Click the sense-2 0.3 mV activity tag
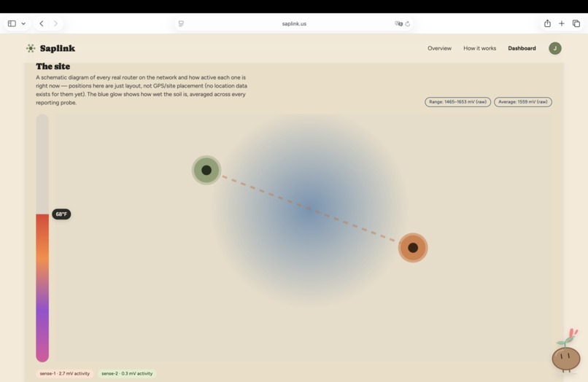The height and width of the screenshot is (382, 588). pyautogui.click(x=127, y=374)
